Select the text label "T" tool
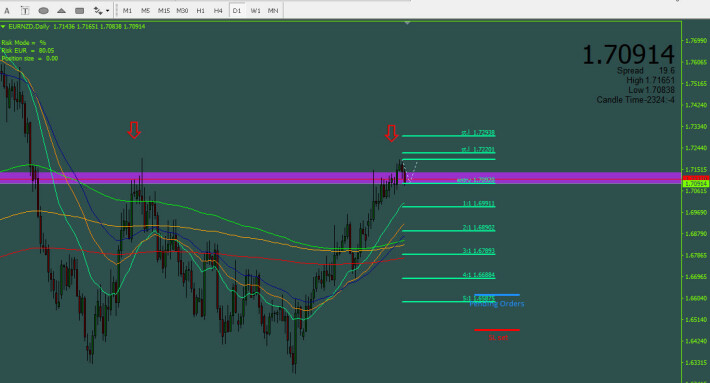Image resolution: width=710 pixels, height=383 pixels. point(25,10)
